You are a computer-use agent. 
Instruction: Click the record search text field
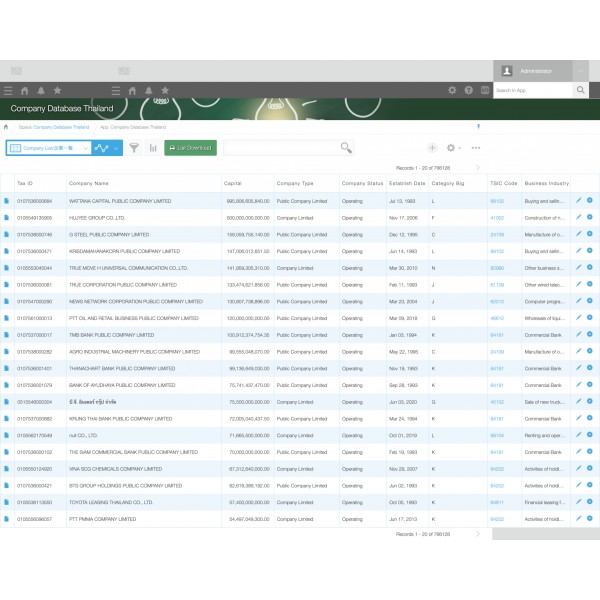[281, 148]
